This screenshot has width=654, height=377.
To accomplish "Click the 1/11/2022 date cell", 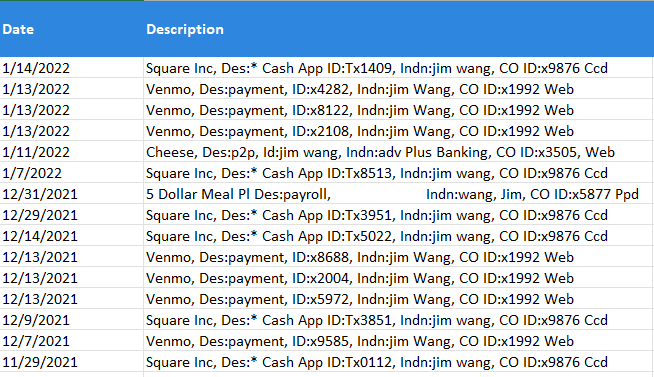I will click(x=71, y=151).
